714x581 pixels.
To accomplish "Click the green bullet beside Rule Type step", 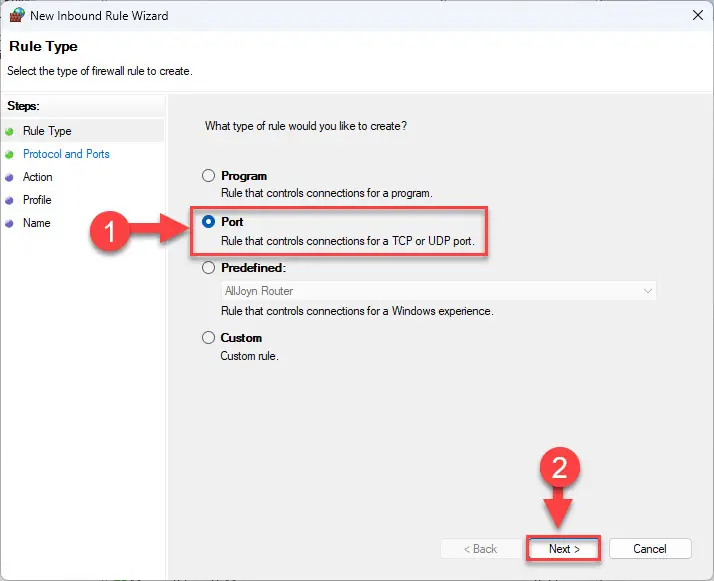I will tap(9, 132).
